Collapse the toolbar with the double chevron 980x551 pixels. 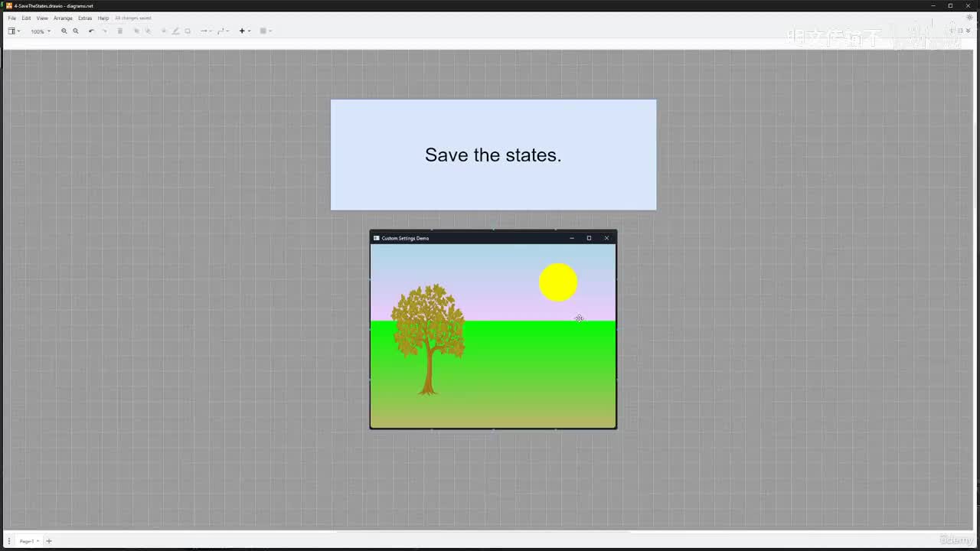(969, 31)
